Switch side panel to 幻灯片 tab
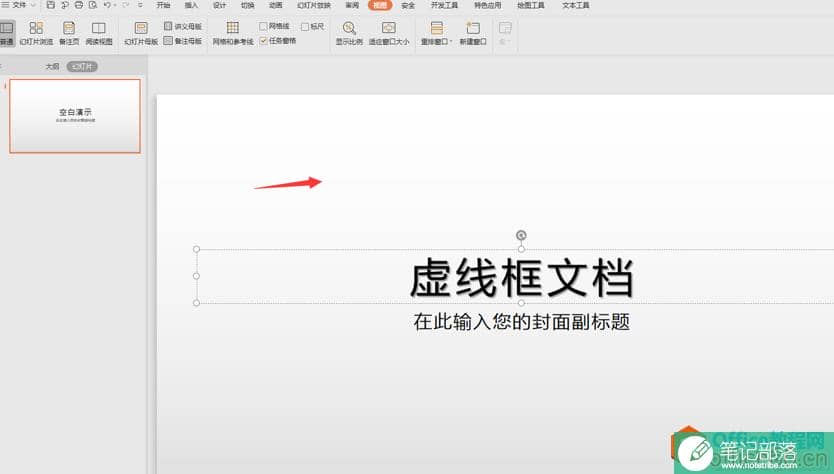834x474 pixels. (82, 66)
